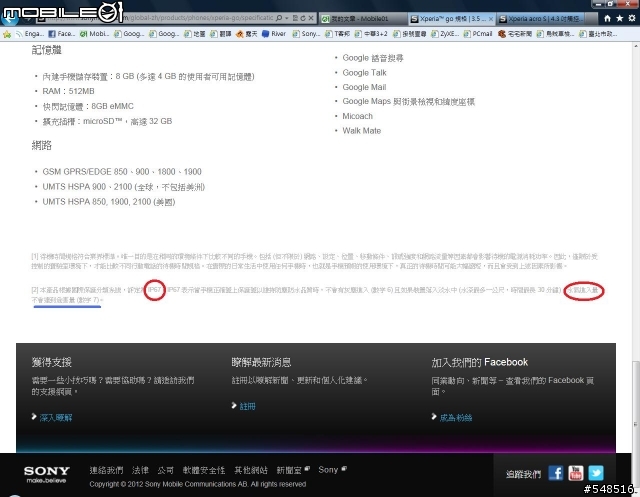Open the address bar dropdown arrow
Screen dimensions: 640x497
click(286, 18)
